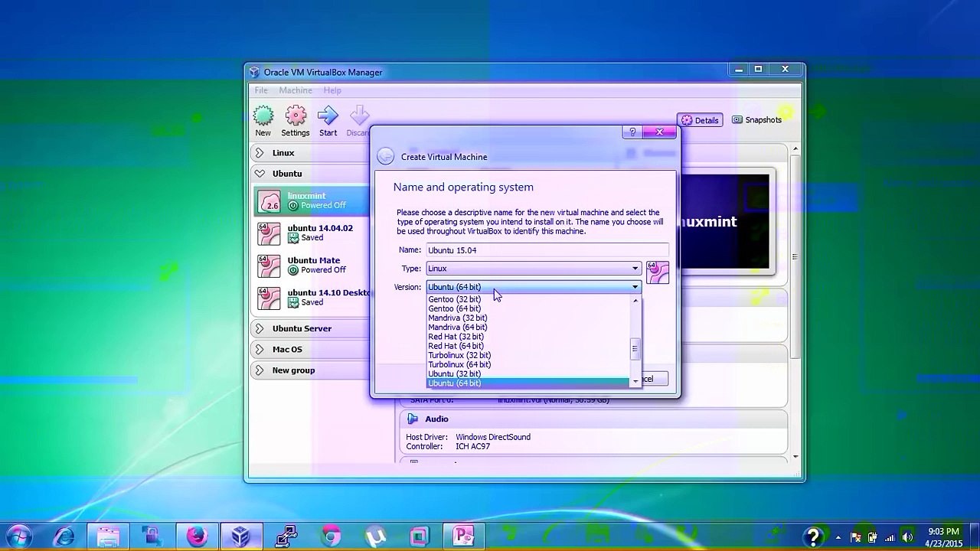This screenshot has width=980, height=551.
Task: Expand the Ubuntu Server group
Action: (x=260, y=328)
